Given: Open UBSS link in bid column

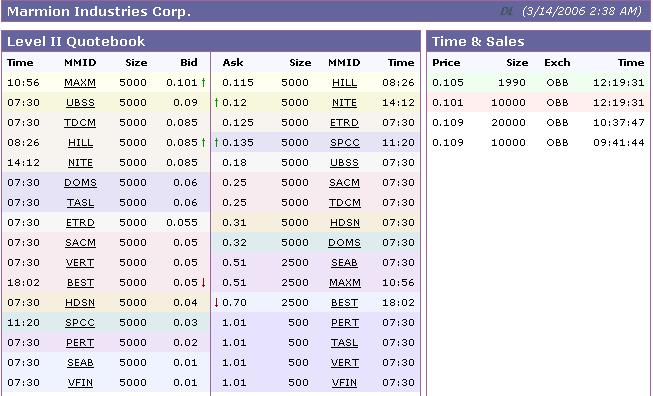Looking at the screenshot, I should (80, 102).
